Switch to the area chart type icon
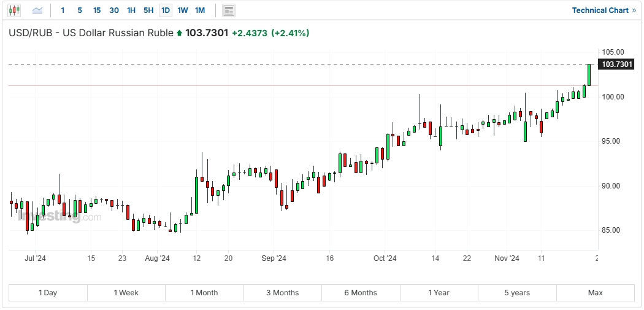 click(x=38, y=10)
